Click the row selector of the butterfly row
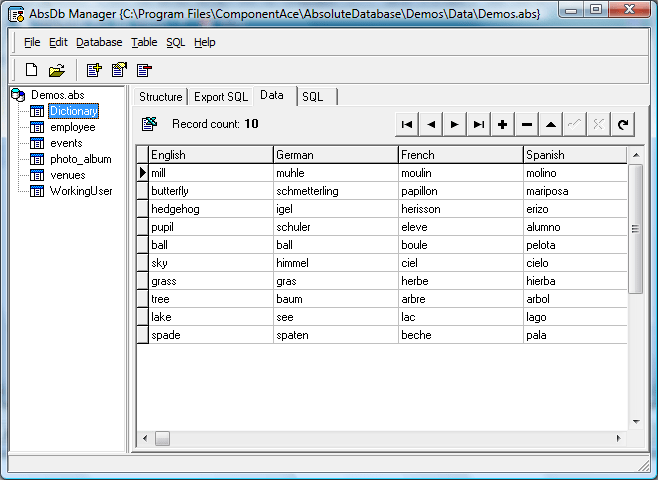658x480 pixels. (143, 191)
